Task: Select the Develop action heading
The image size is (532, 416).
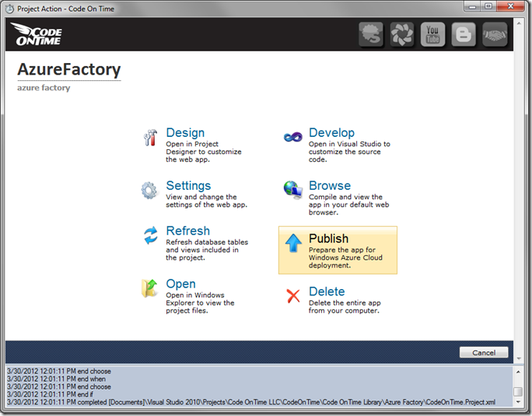Action: (x=331, y=133)
